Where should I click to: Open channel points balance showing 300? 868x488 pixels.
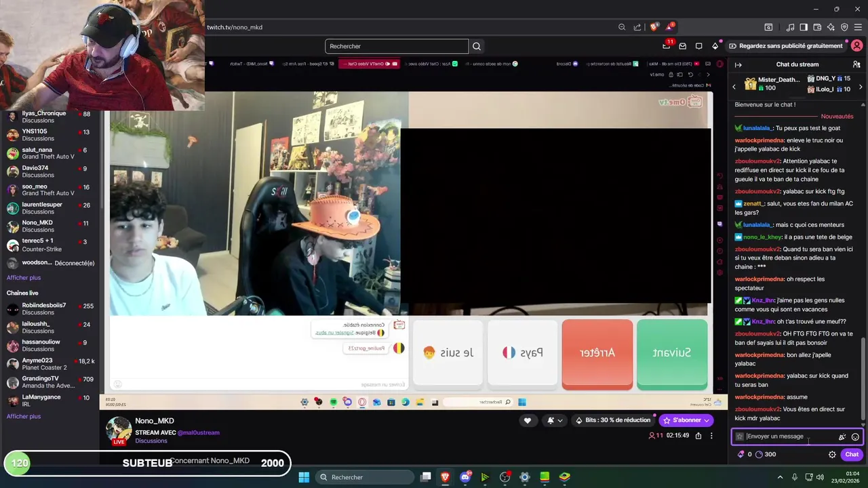click(766, 454)
